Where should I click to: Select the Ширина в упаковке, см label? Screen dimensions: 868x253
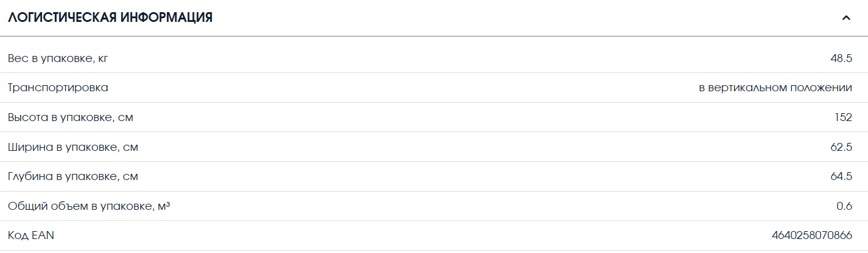69,147
